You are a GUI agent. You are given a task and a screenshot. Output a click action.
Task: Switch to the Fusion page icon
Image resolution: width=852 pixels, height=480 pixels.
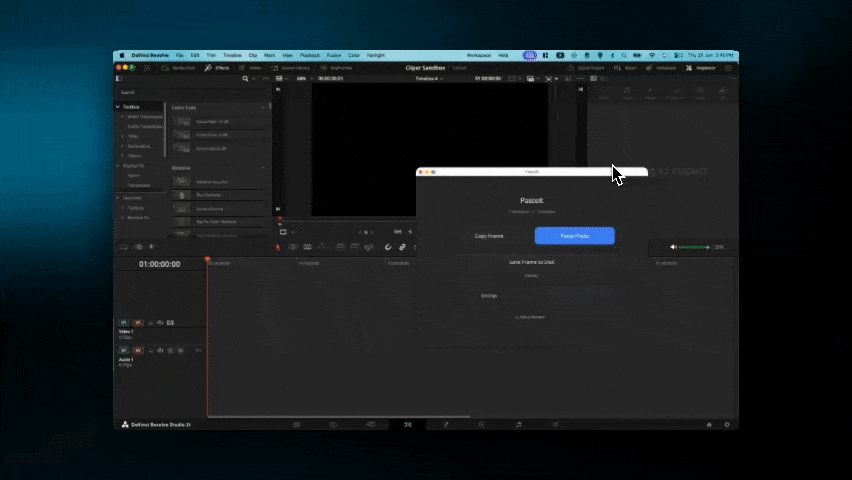(446, 425)
